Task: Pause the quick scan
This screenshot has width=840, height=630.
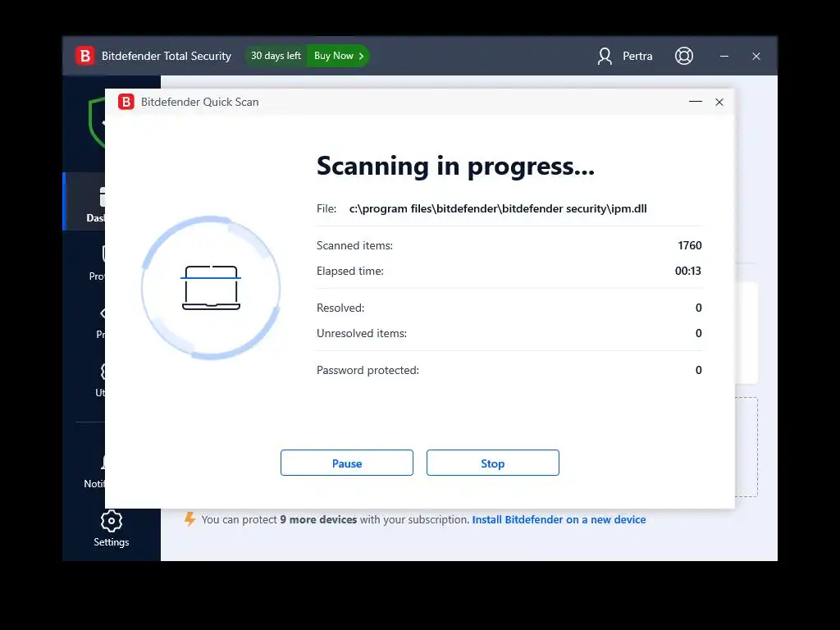Action: pos(347,463)
